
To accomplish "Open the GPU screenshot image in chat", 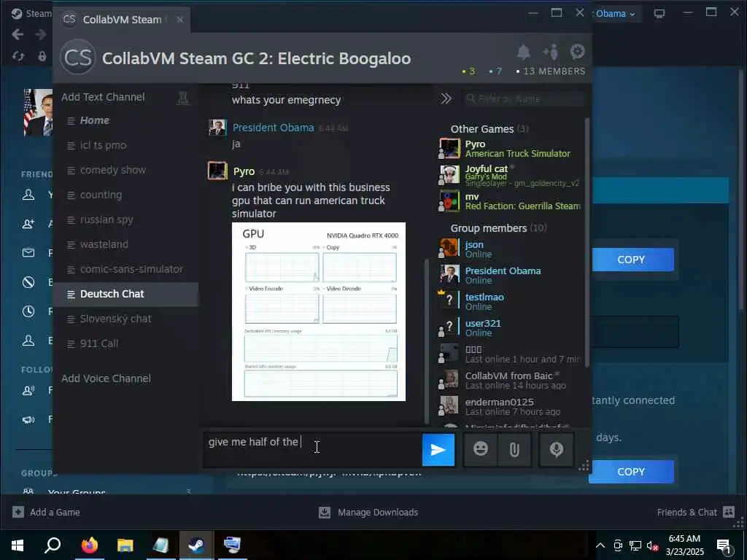I will [x=319, y=311].
